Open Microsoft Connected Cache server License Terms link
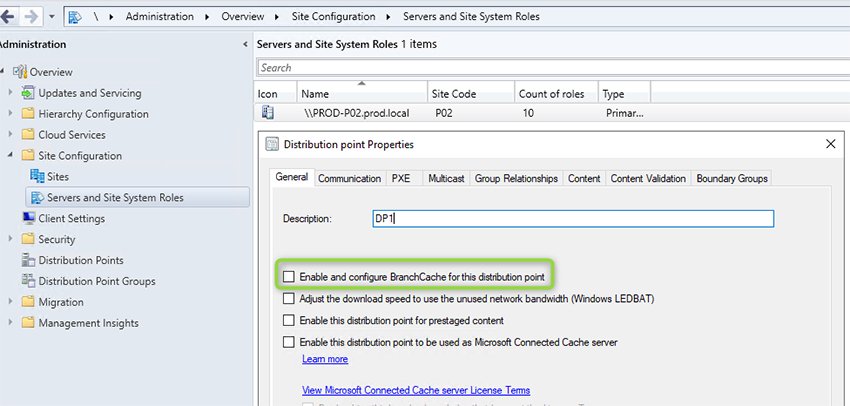Viewport: 850px width, 406px height. [x=416, y=390]
